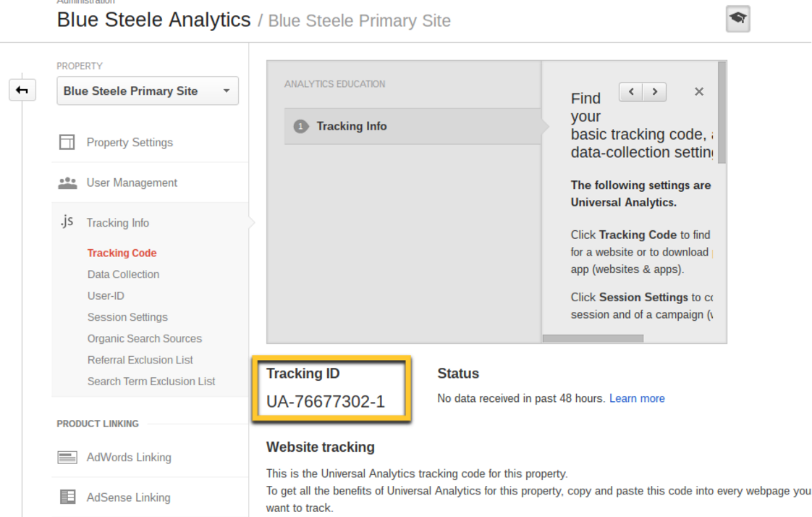This screenshot has height=517, width=812.
Task: Click the .js Tracking Info icon
Action: pyautogui.click(x=67, y=222)
